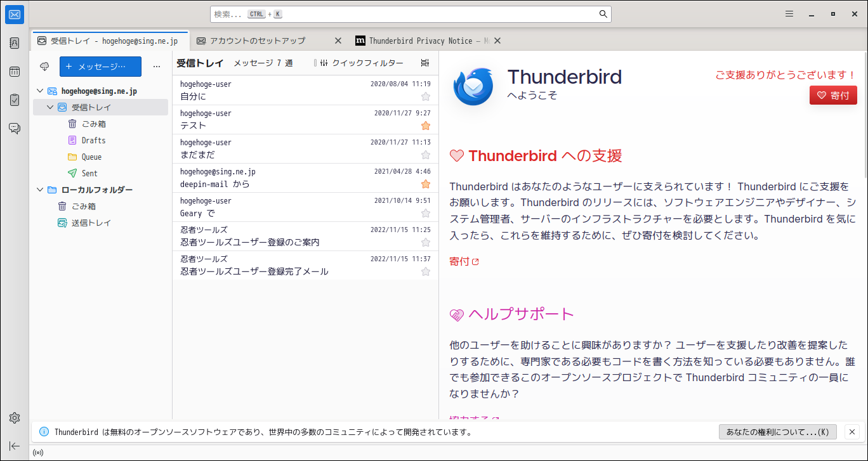The width and height of the screenshot is (868, 461).
Task: Close the Thunderbird Privacy Notice tab
Action: 497,41
